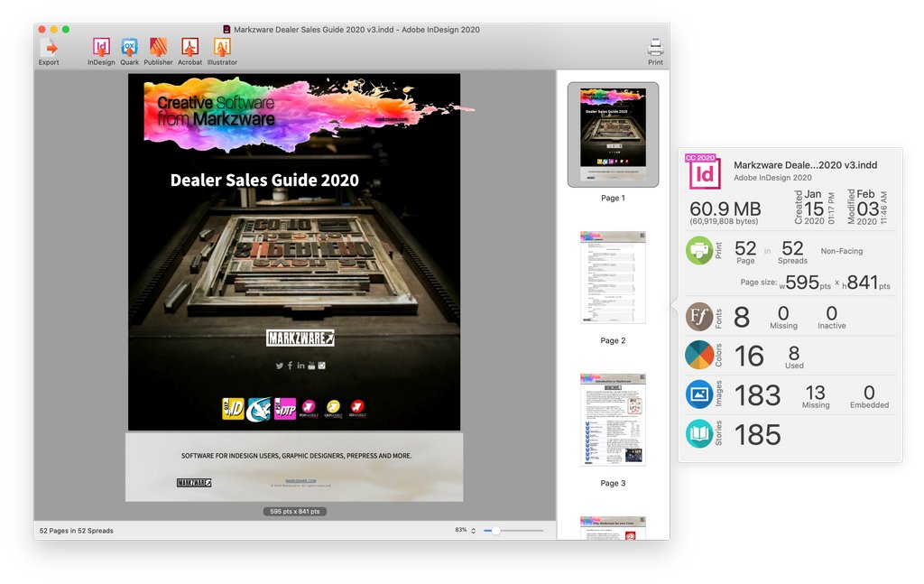Click the Twitter icon on the cover preview

280,366
